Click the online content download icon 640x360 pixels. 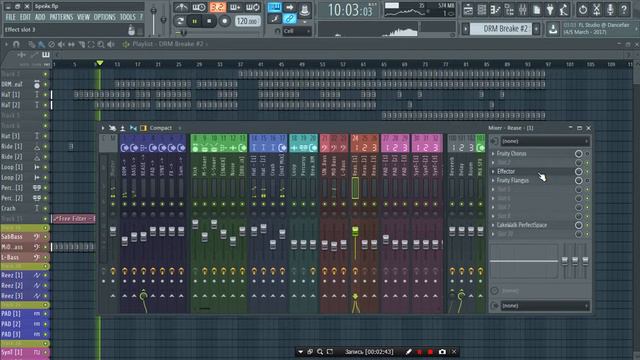point(553,29)
